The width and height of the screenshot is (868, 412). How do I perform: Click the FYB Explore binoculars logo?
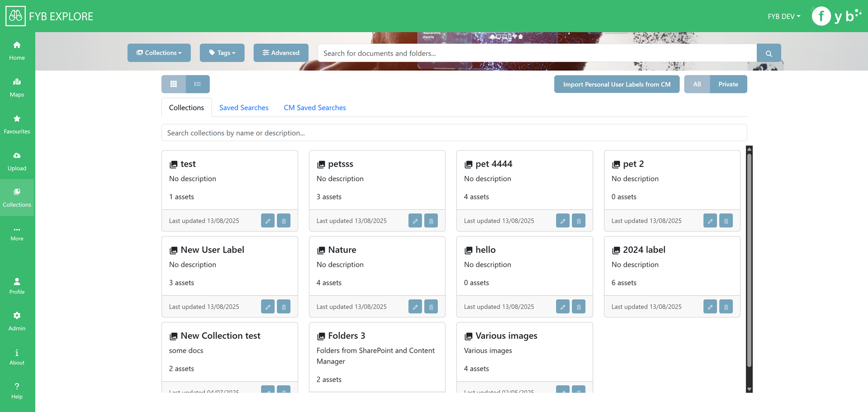pos(16,16)
